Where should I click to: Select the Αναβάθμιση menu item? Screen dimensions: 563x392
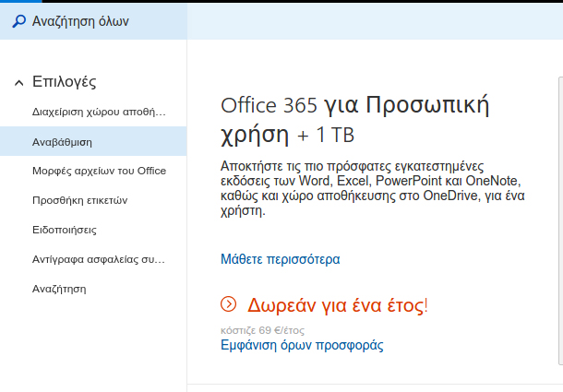point(93,141)
